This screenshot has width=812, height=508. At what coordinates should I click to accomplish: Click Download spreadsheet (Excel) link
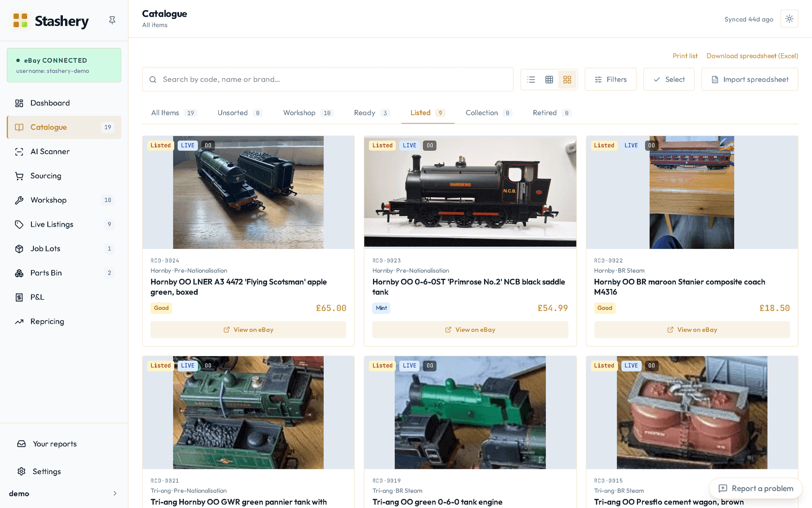tap(752, 56)
